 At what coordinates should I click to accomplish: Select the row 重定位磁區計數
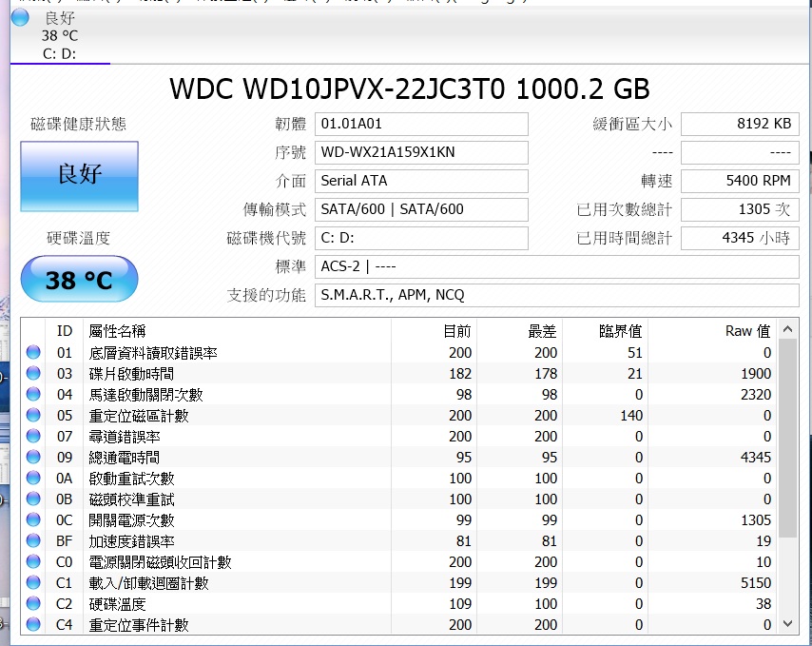point(399,416)
